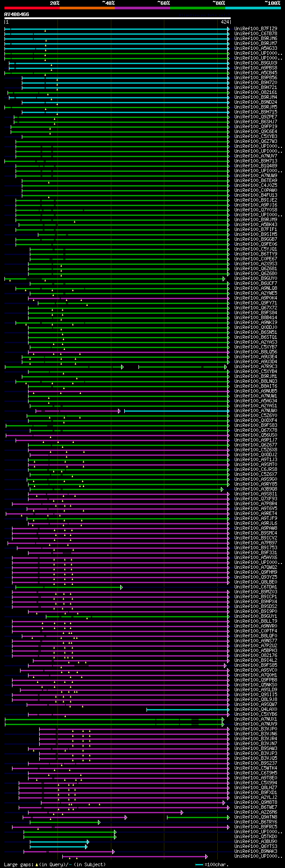Open hit UniRef100_B7FIZ9
This screenshot has height=868, width=285.
click(x=256, y=29)
